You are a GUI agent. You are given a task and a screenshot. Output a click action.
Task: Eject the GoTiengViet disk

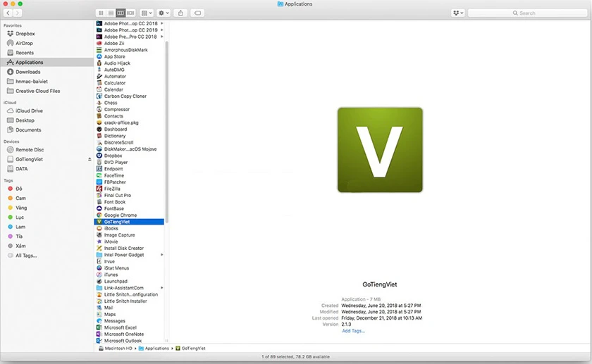90,159
